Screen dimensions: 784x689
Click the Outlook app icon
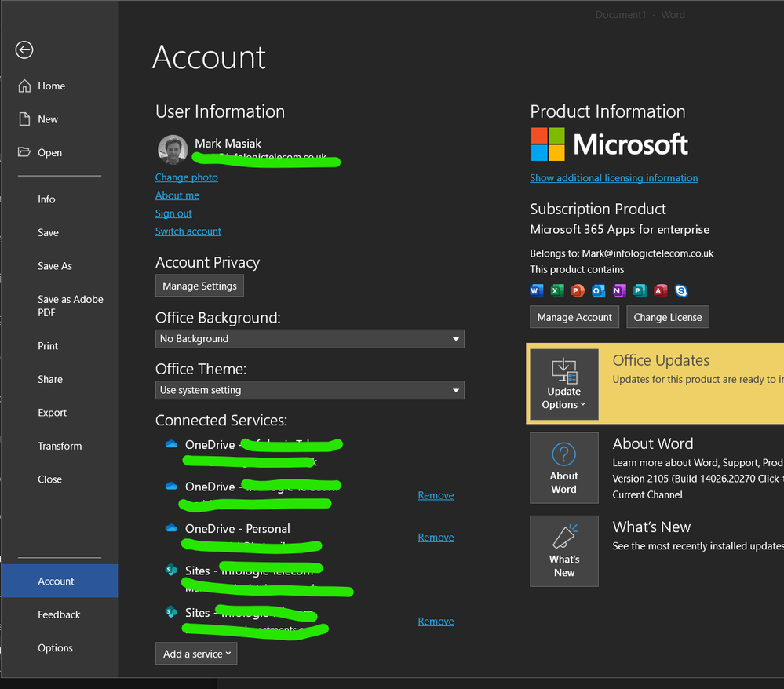click(x=599, y=290)
